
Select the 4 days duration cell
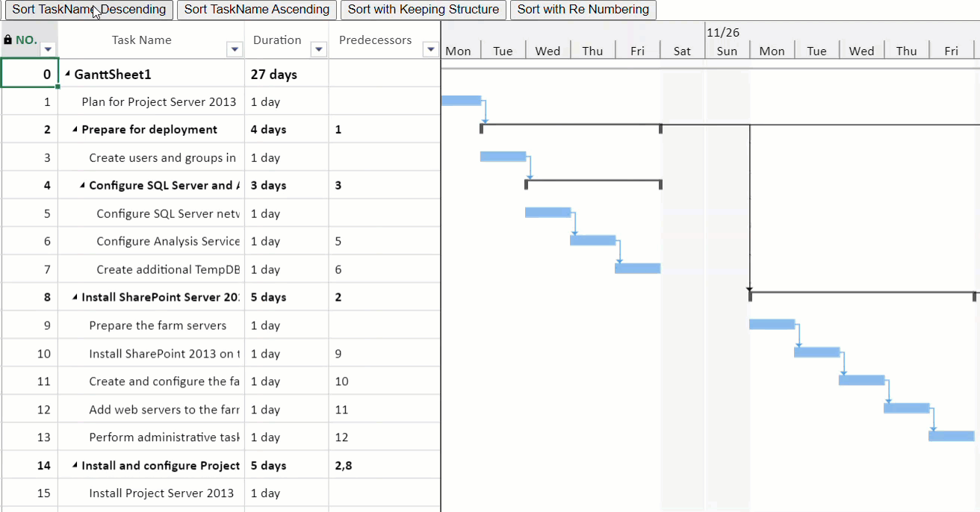(x=287, y=130)
